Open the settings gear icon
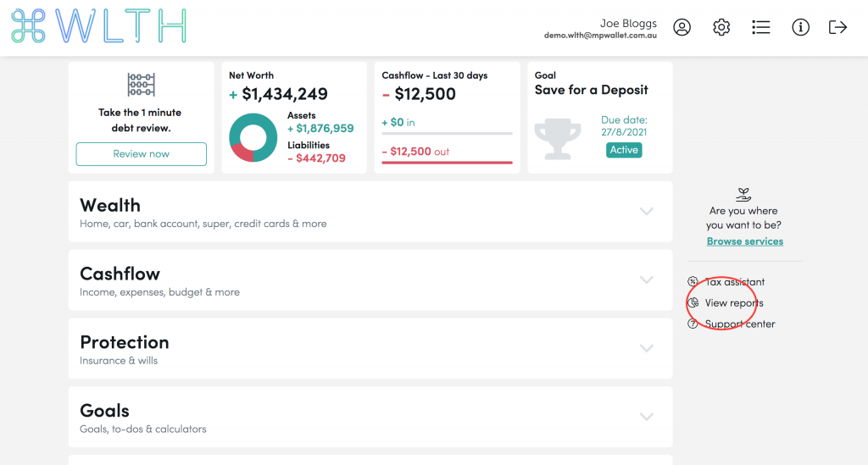Viewport: 868px width, 465px height. (721, 27)
